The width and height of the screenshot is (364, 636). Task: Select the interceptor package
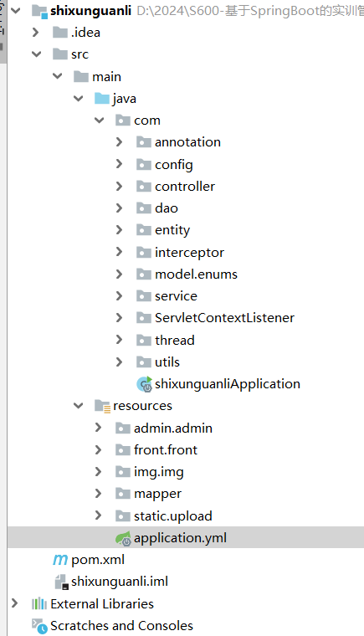(189, 252)
